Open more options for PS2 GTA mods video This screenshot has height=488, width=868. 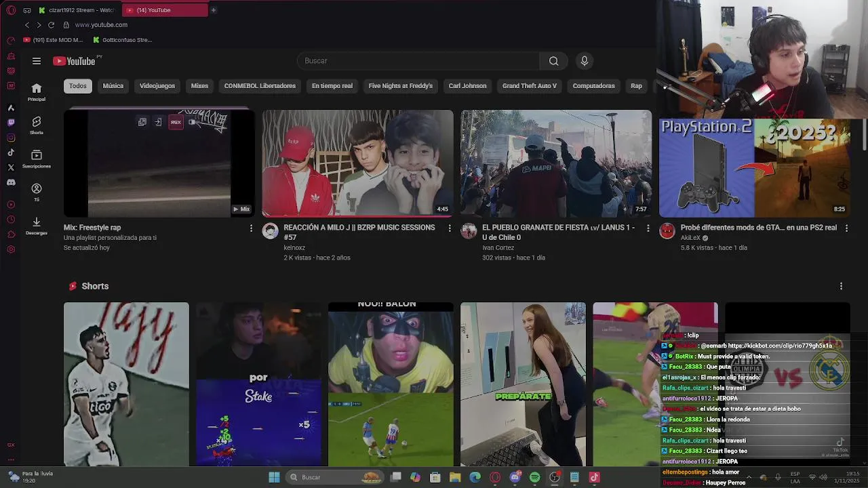[846, 228]
